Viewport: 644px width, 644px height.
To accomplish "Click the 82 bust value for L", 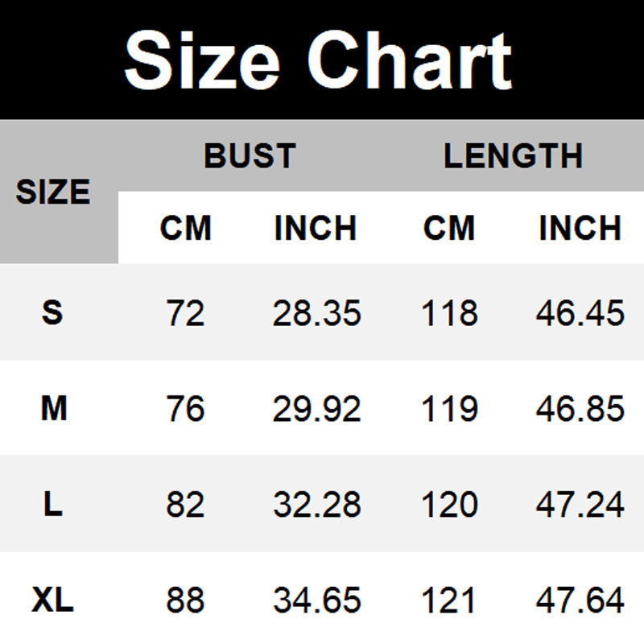I will click(186, 506).
